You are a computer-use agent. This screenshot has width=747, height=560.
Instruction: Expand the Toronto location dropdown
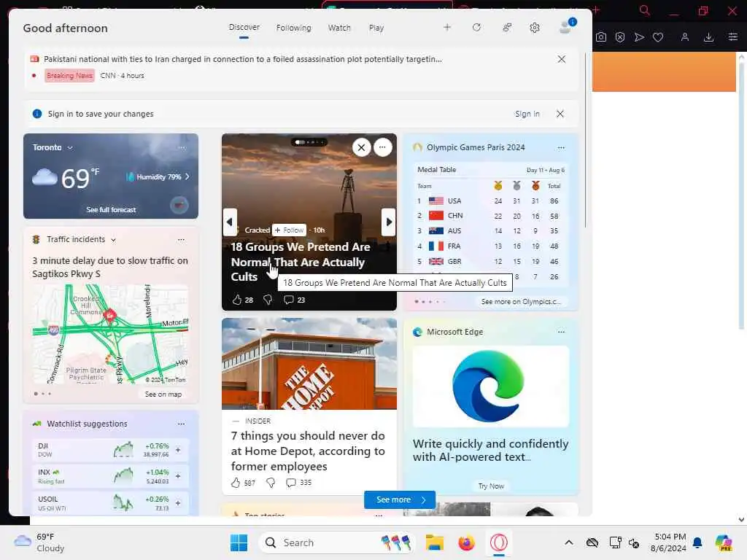[x=70, y=147]
